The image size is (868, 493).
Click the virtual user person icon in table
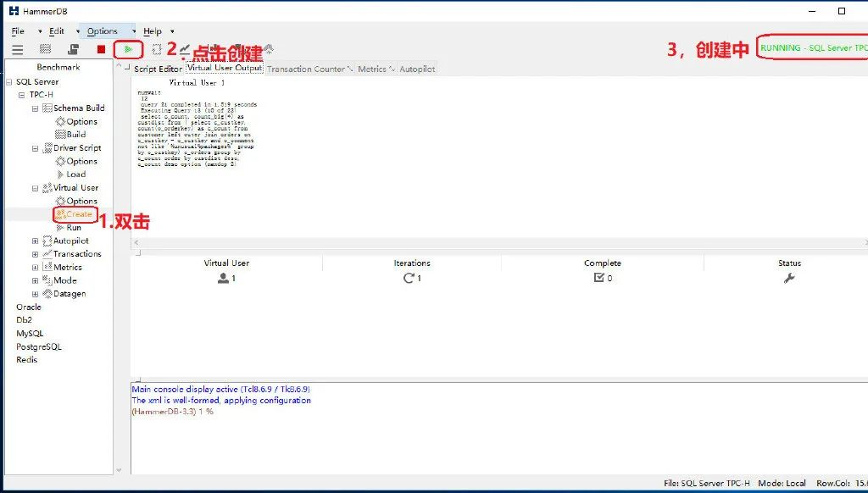point(223,278)
